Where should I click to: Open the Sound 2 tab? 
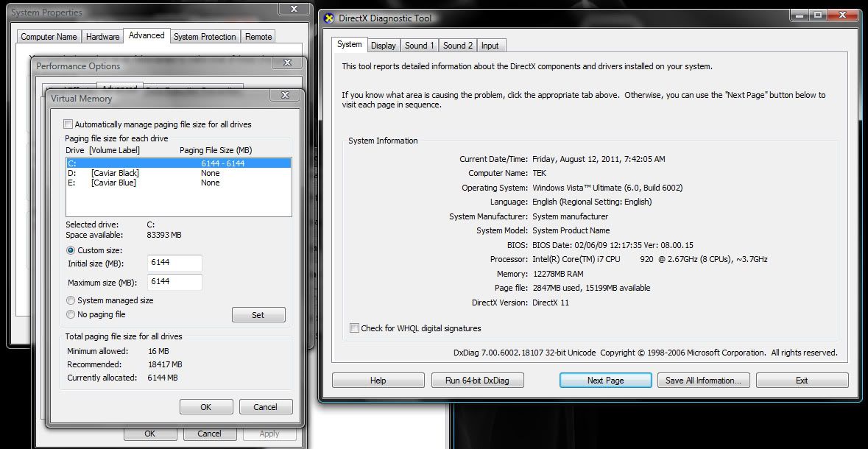[x=458, y=46]
